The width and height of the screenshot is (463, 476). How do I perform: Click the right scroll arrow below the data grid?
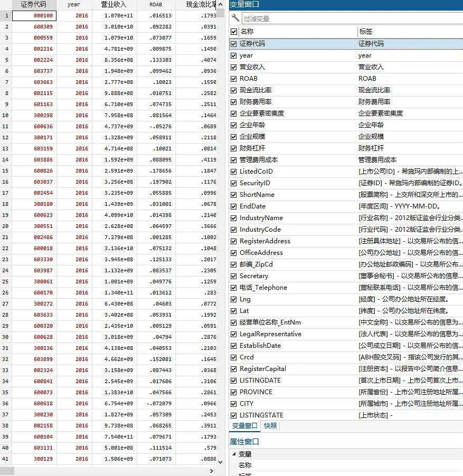(x=211, y=470)
